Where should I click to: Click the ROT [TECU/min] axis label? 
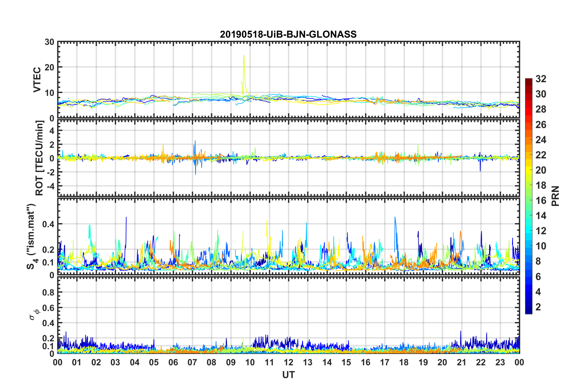(x=39, y=158)
